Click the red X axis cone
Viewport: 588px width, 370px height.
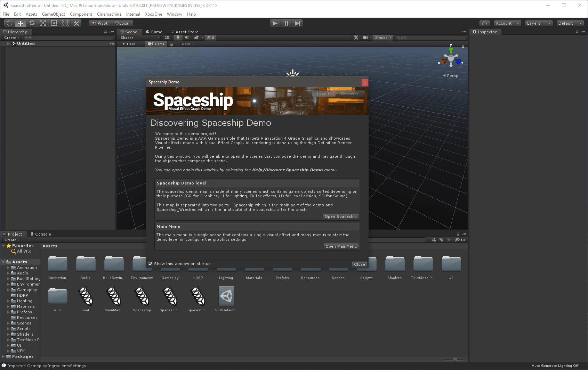444,62
